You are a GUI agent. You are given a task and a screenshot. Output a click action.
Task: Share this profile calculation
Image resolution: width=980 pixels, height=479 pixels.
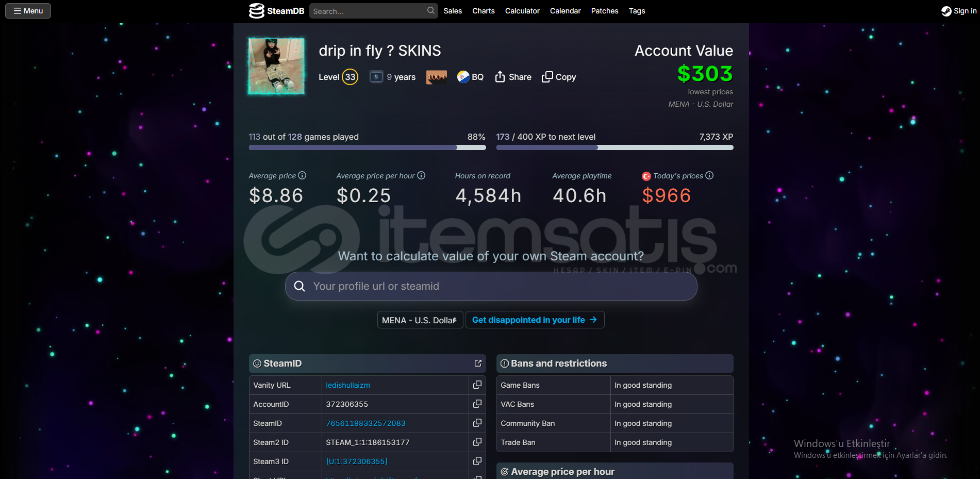tap(513, 77)
